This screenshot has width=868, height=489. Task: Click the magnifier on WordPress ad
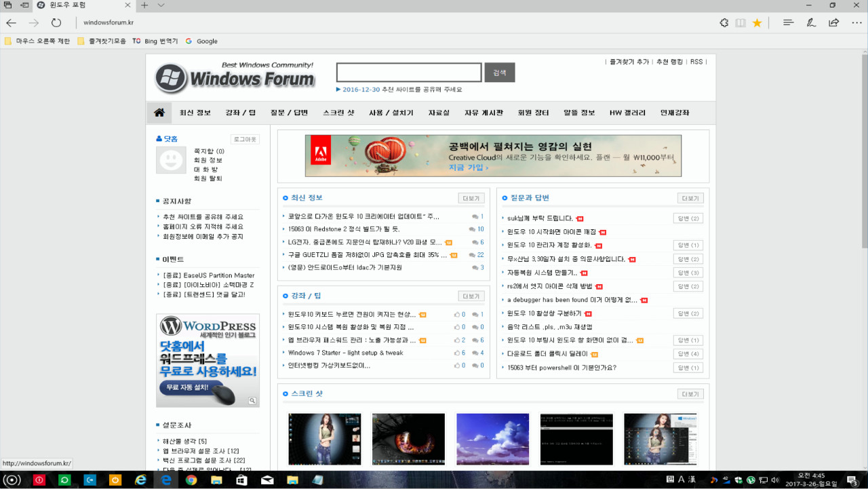coord(252,401)
